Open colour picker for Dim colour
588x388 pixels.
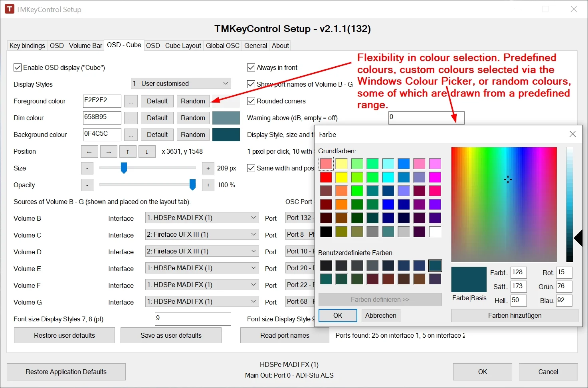pos(131,118)
